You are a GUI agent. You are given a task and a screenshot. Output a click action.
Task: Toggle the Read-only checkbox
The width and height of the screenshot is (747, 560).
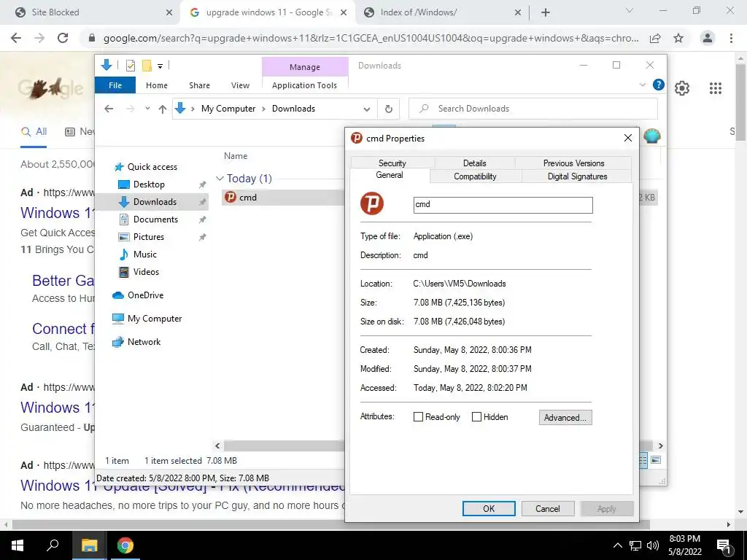pyautogui.click(x=418, y=417)
